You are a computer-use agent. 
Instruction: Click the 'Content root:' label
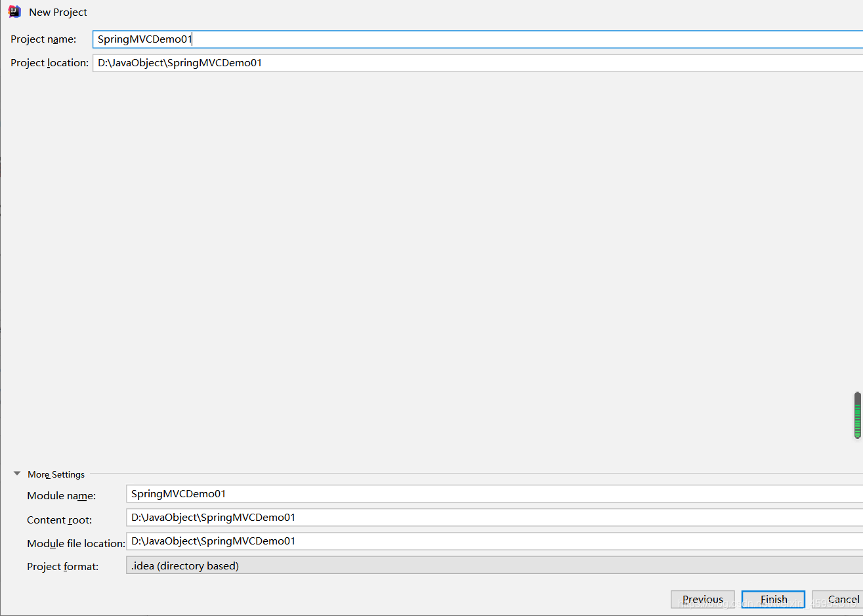(x=59, y=520)
